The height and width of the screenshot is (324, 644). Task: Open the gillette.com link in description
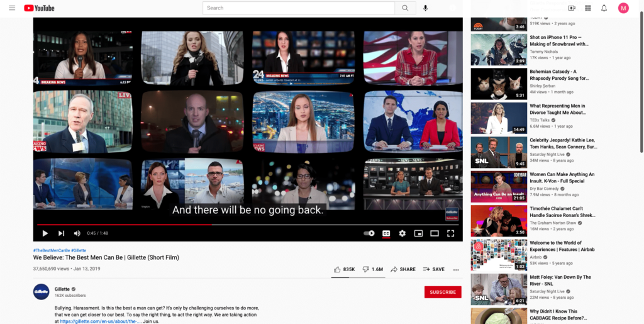[101, 321]
